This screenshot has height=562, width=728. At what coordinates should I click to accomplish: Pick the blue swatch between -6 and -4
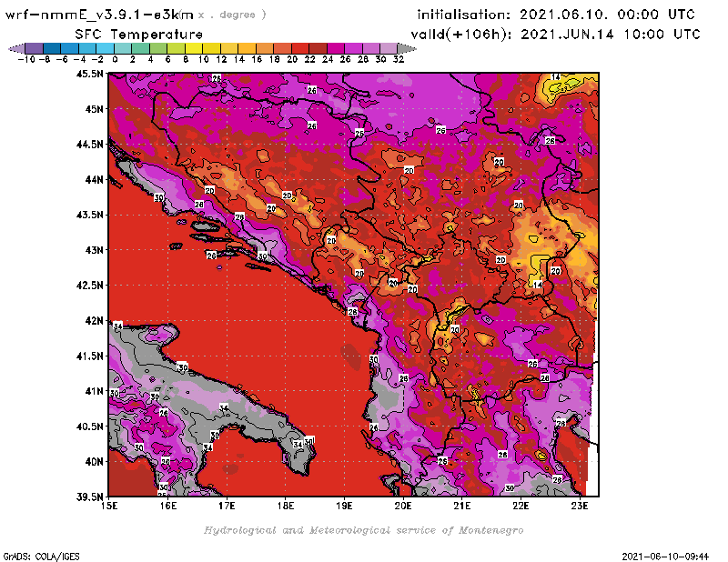70,48
